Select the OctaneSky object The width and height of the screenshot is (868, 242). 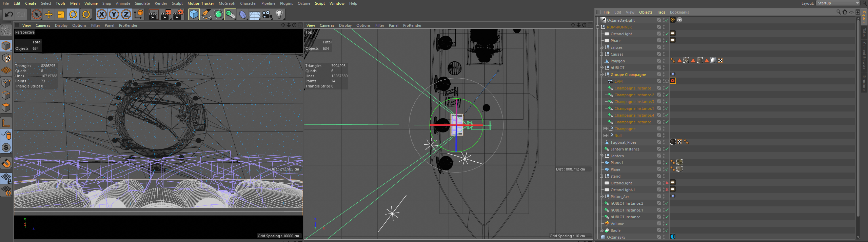[616, 237]
